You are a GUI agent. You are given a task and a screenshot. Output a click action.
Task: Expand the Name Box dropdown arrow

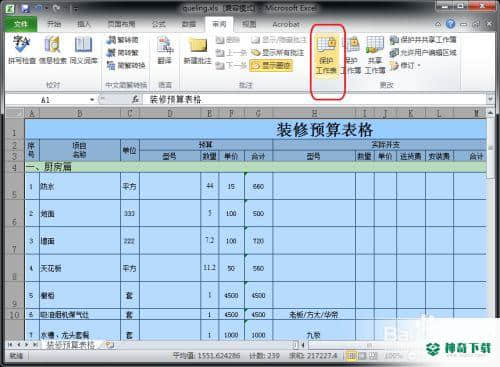[92, 99]
